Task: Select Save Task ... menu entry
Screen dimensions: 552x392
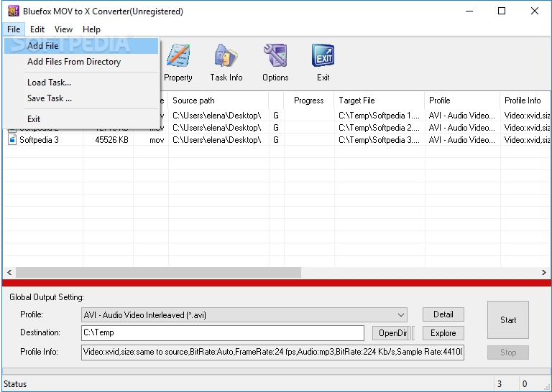Action: [81, 98]
